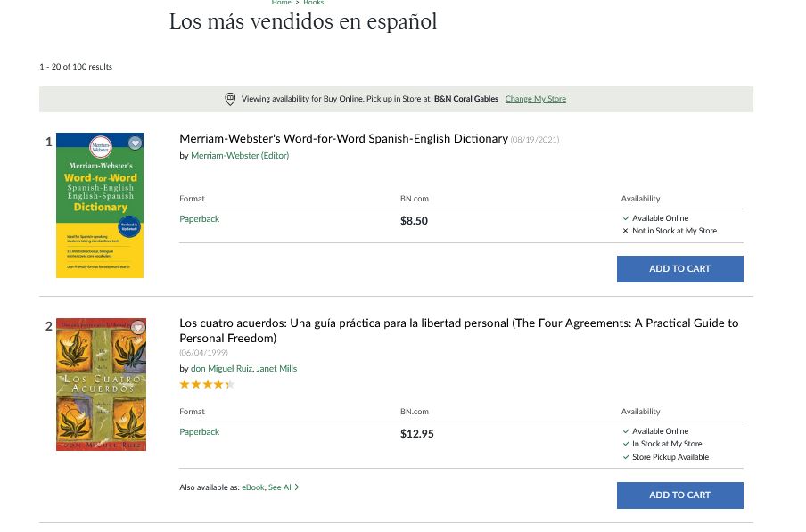This screenshot has width=806, height=532.
Task: Open Merriam-Webster's Word-for-Word Dictionary title
Action: click(x=343, y=139)
